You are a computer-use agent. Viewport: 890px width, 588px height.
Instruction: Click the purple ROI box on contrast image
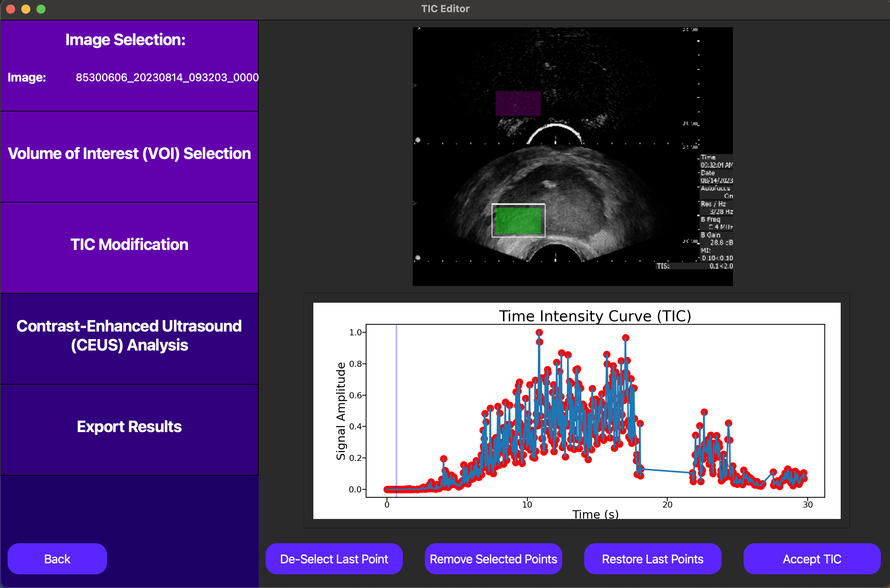[x=518, y=103]
